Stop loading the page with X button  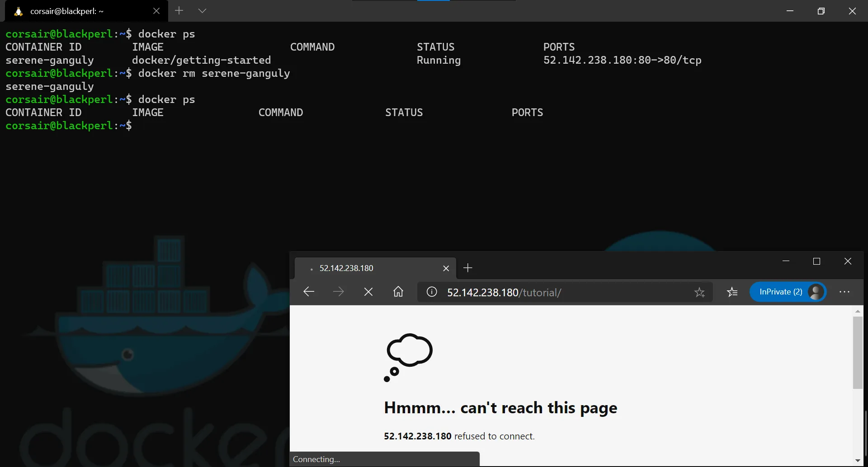[x=368, y=292]
